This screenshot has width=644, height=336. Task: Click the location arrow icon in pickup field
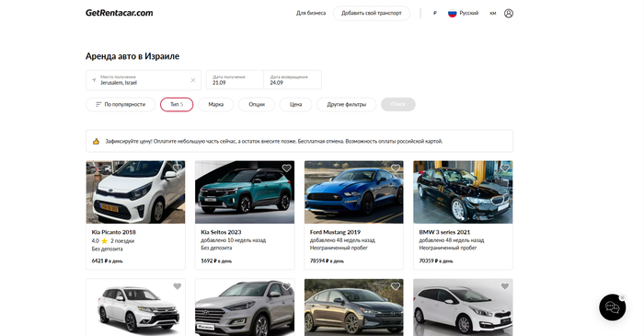tap(94, 80)
